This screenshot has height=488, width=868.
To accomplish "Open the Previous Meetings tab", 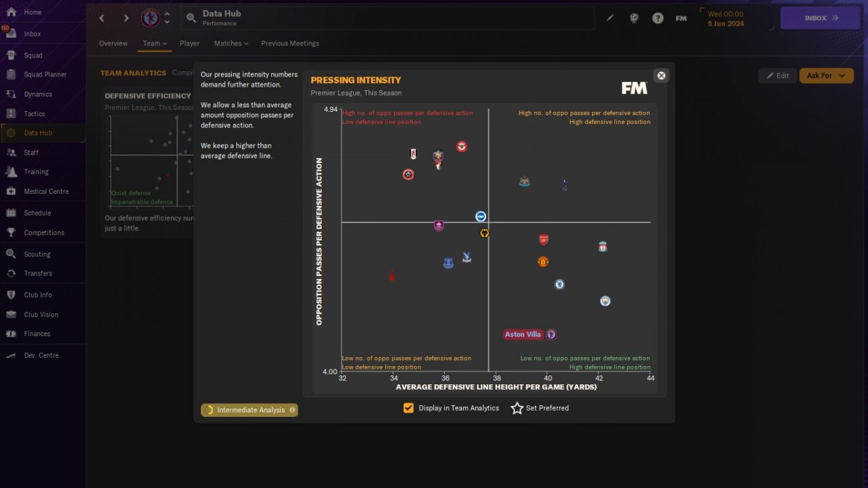I will coord(290,43).
